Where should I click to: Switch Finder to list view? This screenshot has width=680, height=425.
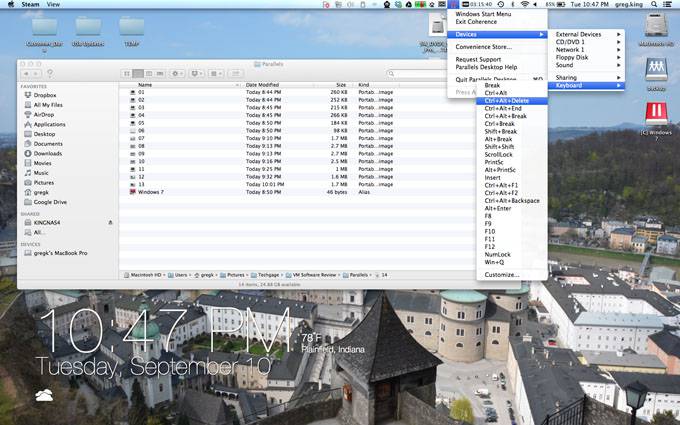click(x=138, y=74)
